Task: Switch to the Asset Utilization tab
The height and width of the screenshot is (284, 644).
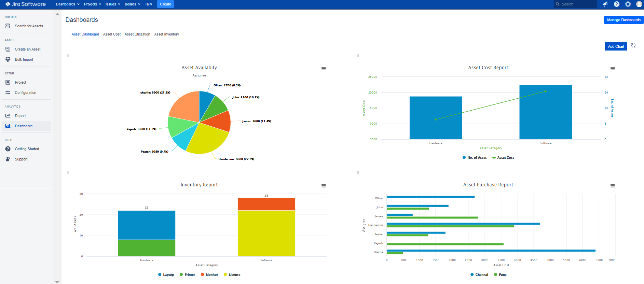Action: pyautogui.click(x=137, y=34)
